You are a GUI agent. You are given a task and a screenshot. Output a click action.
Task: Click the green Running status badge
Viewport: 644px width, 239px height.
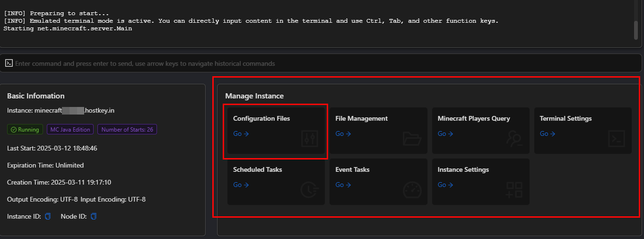tap(25, 129)
